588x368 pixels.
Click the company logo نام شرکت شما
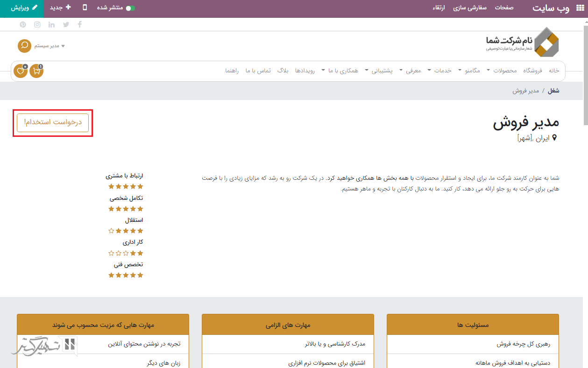[x=522, y=42]
